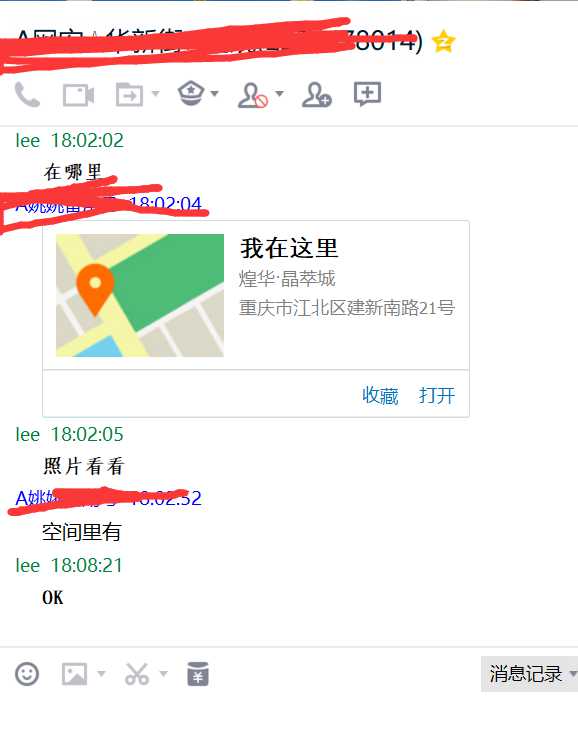Click the block contact person icon

pos(253,95)
